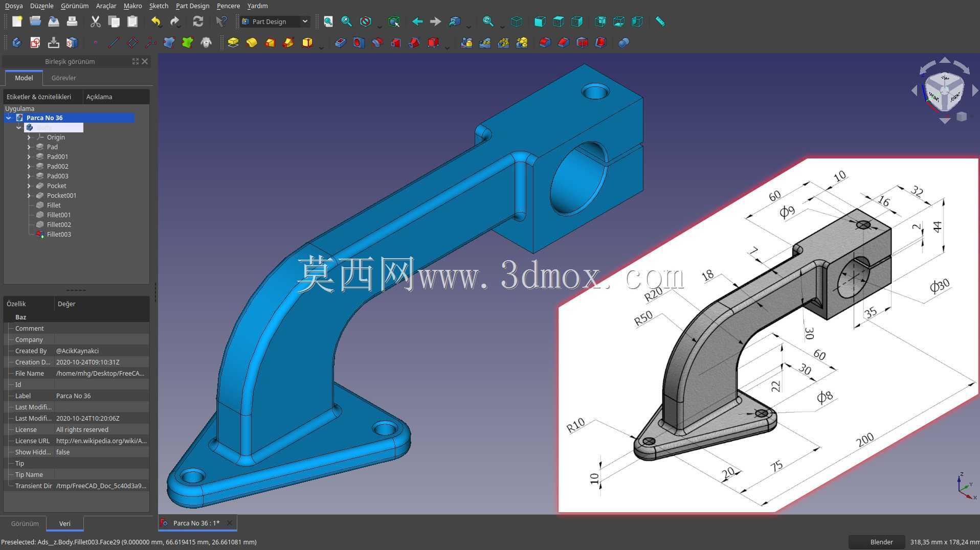Switch to Right view cube icon
The width and height of the screenshot is (980, 550).
pyautogui.click(x=577, y=21)
